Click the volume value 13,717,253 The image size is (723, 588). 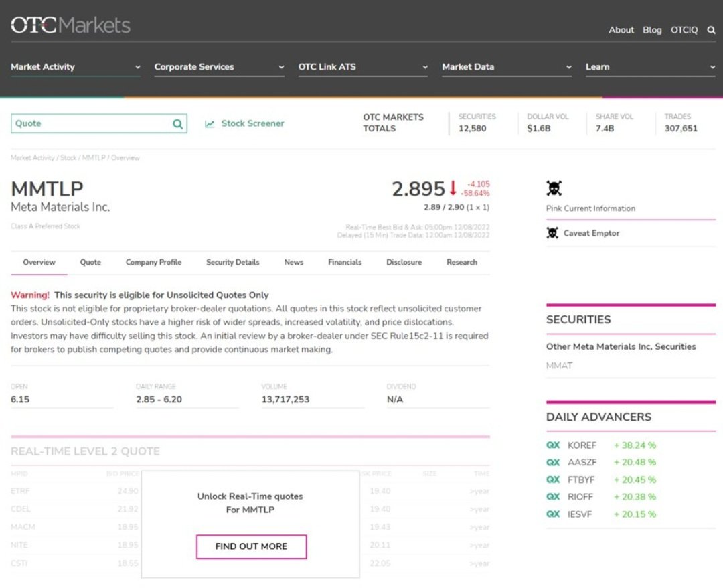tap(285, 399)
